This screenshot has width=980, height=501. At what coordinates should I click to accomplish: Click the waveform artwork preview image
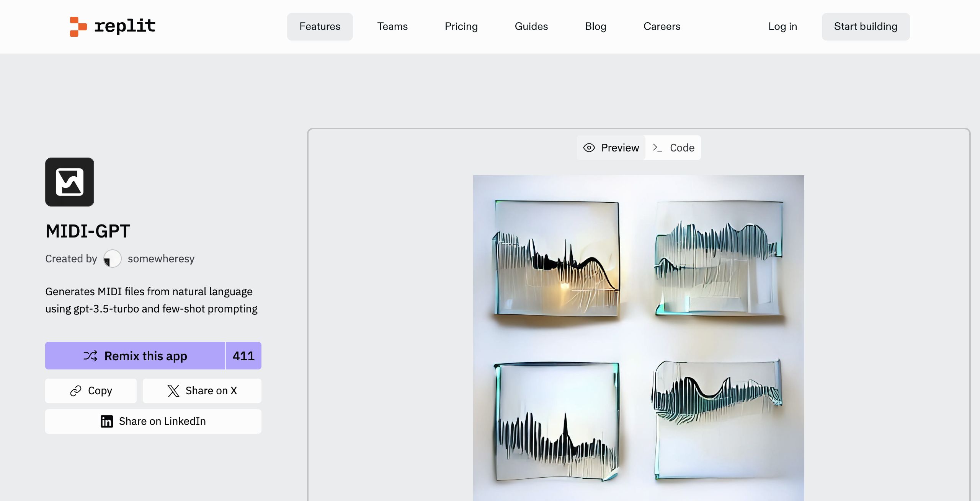639,338
